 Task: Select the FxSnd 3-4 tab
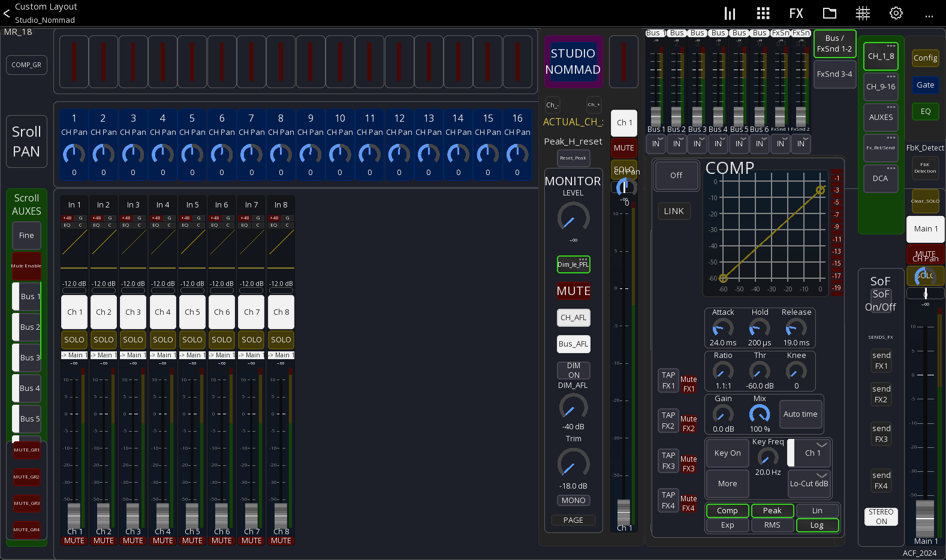pos(834,74)
